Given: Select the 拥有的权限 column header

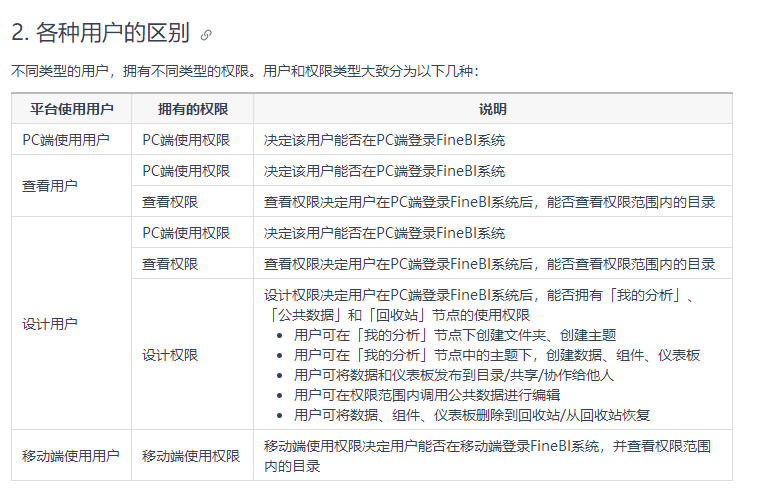Looking at the screenshot, I should 193,109.
